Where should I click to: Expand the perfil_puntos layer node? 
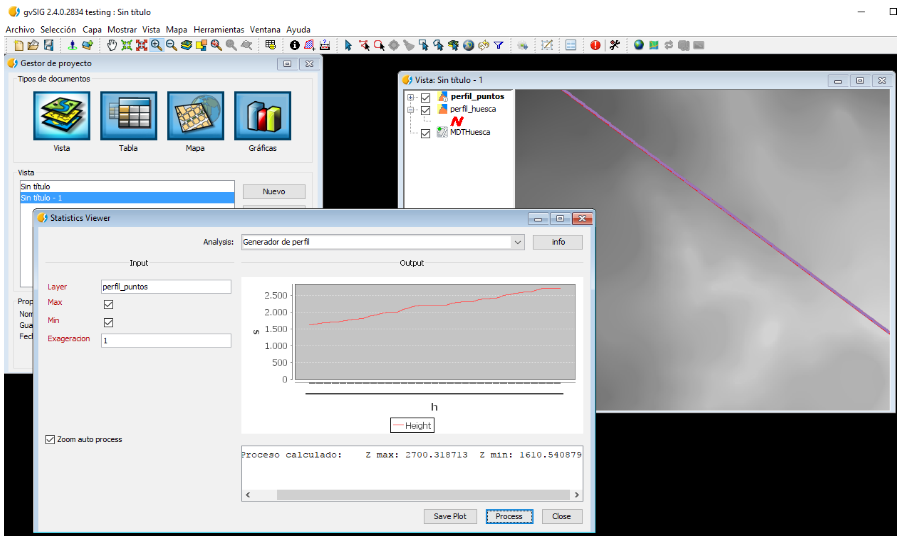(x=411, y=97)
